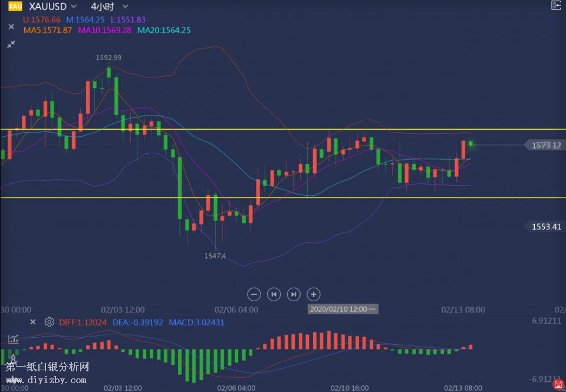Close the MA indicator overlay with X
The image size is (566, 392).
(11, 27)
